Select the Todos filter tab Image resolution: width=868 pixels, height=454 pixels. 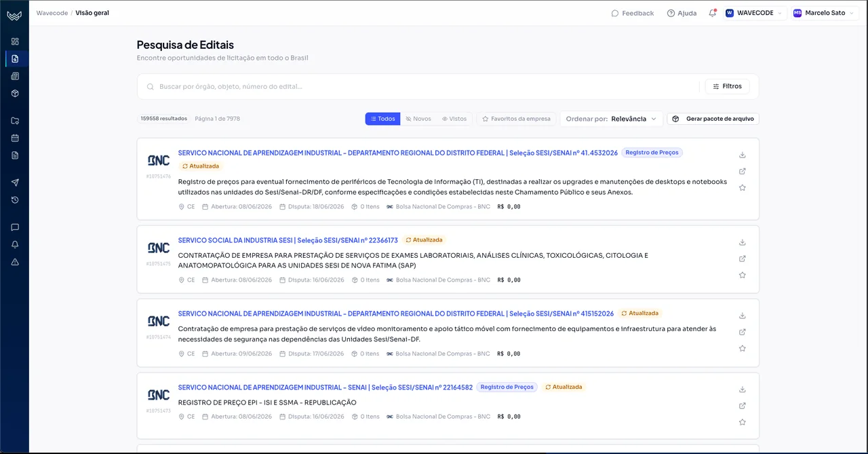[382, 119]
